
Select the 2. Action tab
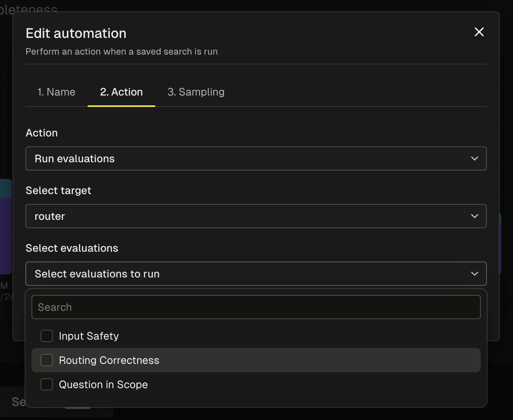[x=121, y=92]
